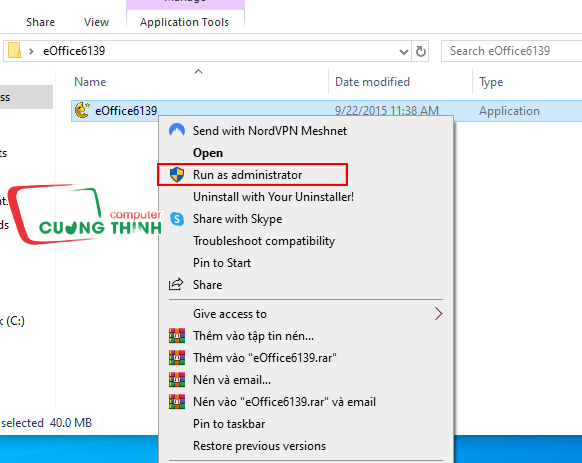Viewport: 582px width, 463px height.
Task: Choose Share with Skype
Action: pyautogui.click(x=237, y=219)
